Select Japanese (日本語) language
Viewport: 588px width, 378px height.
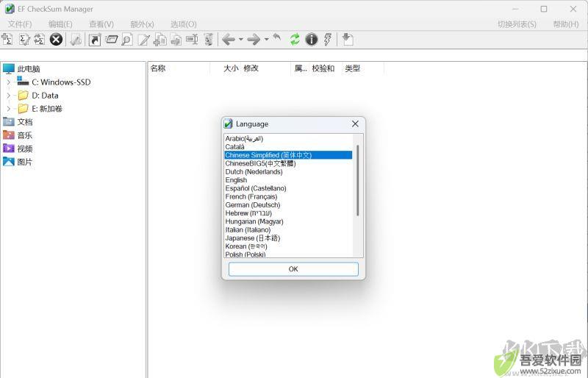pyautogui.click(x=253, y=238)
